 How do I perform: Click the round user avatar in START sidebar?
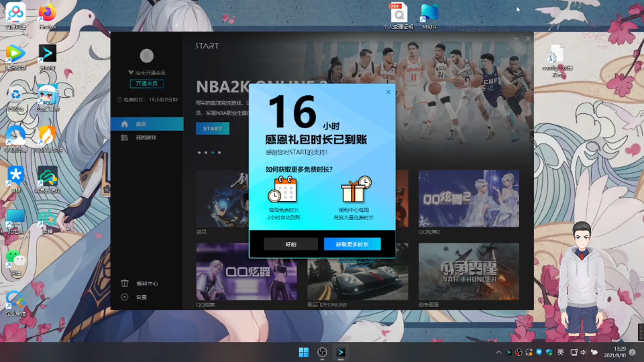tap(147, 56)
